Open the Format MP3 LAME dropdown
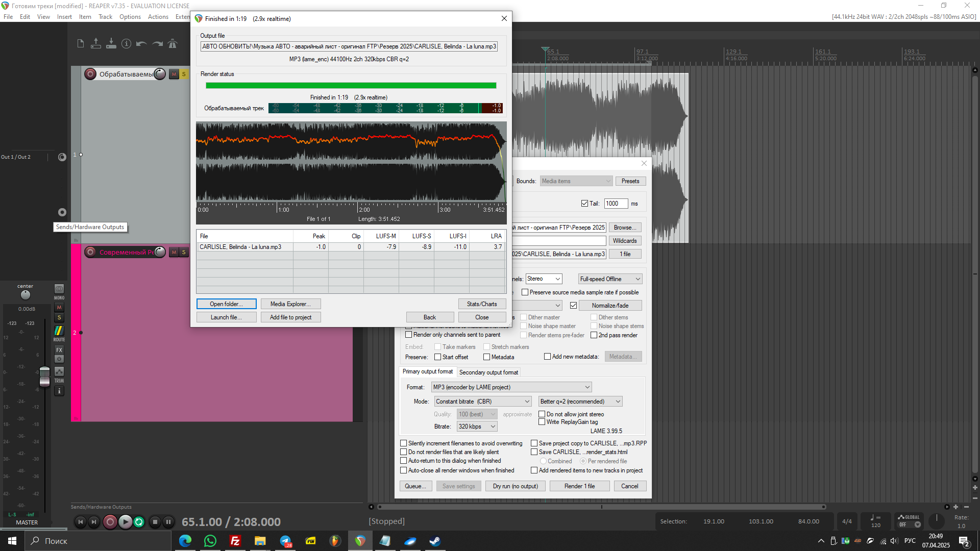 tap(511, 387)
